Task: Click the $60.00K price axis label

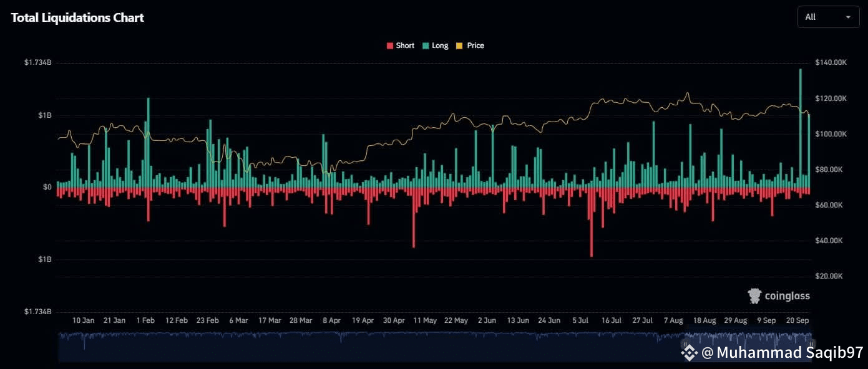Action: tap(829, 205)
